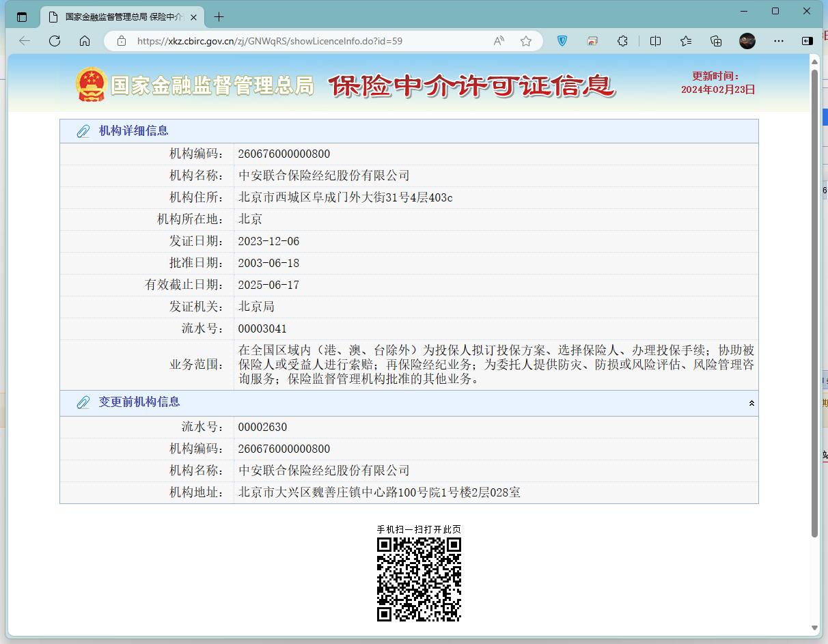This screenshot has width=828, height=644.
Task: Navigate back to the previous page
Action: (x=25, y=41)
